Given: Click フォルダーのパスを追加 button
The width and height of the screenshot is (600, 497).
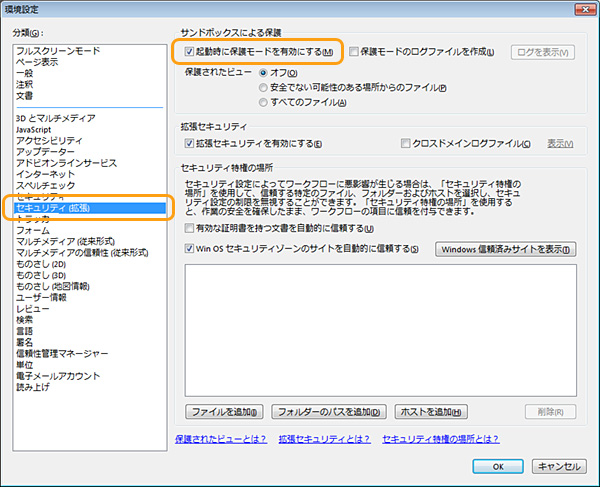Looking at the screenshot, I should [328, 411].
